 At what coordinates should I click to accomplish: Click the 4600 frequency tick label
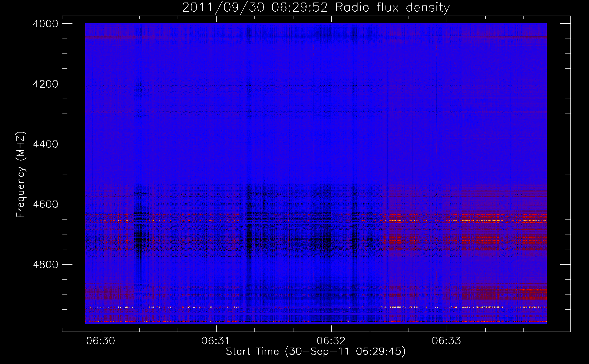pos(46,204)
